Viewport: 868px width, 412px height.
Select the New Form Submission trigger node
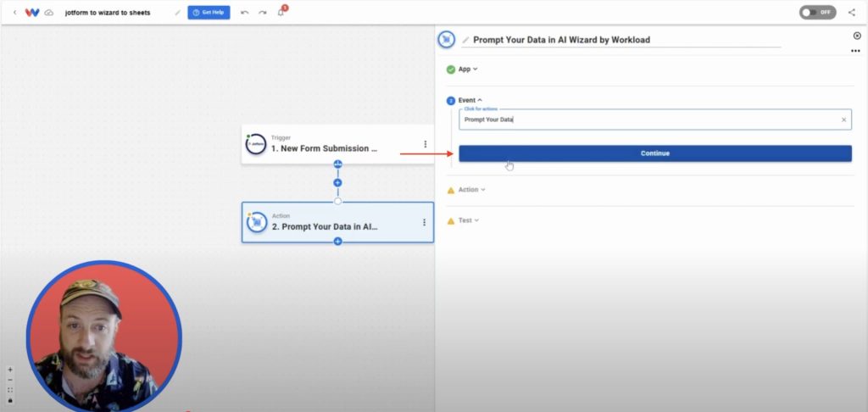337,144
